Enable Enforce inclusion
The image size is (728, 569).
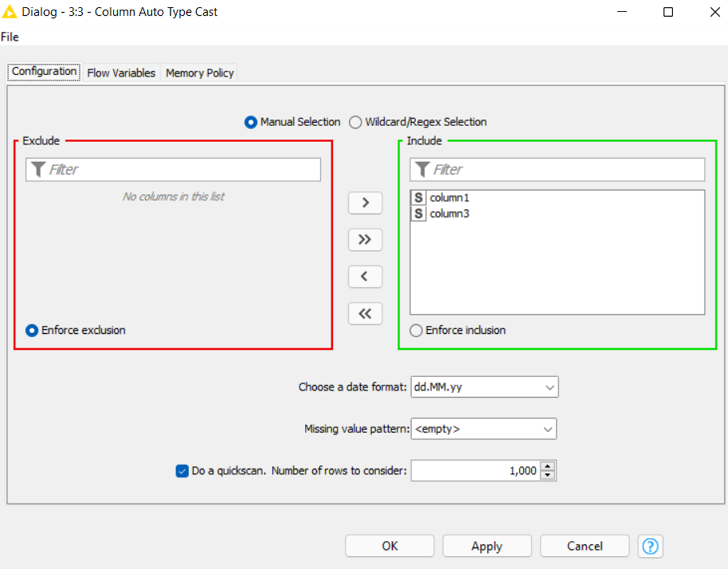[416, 330]
